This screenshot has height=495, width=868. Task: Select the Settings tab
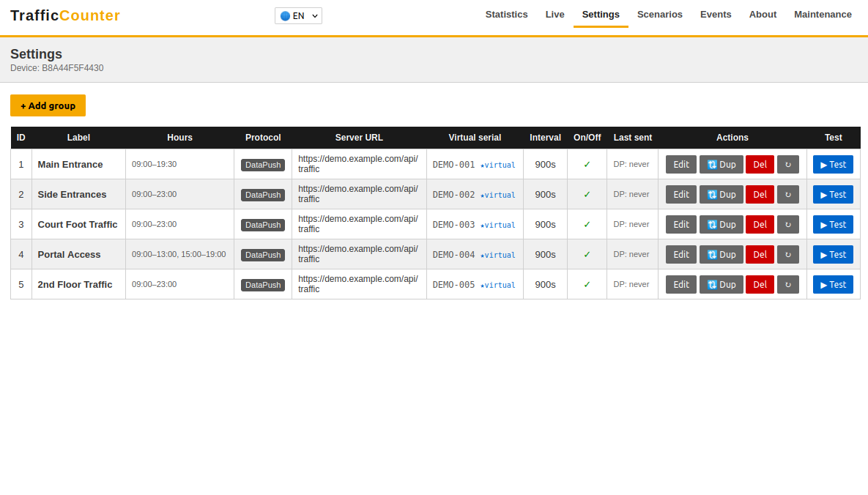[x=601, y=15]
